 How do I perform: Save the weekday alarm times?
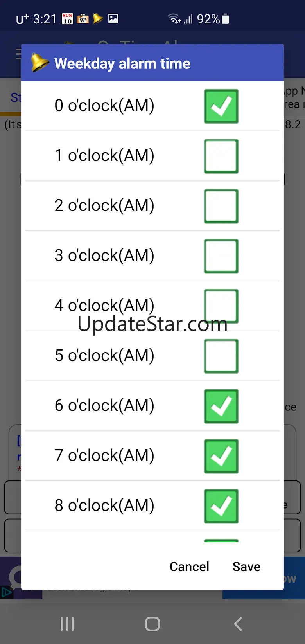click(246, 567)
